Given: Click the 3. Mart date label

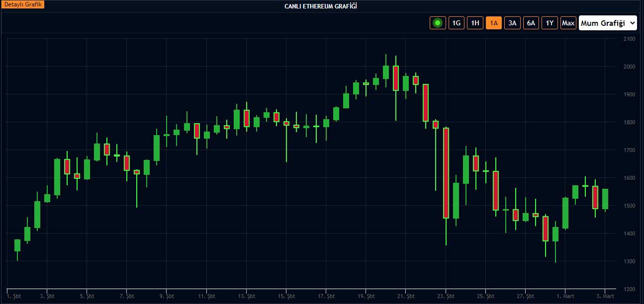Looking at the screenshot, I should point(605,296).
